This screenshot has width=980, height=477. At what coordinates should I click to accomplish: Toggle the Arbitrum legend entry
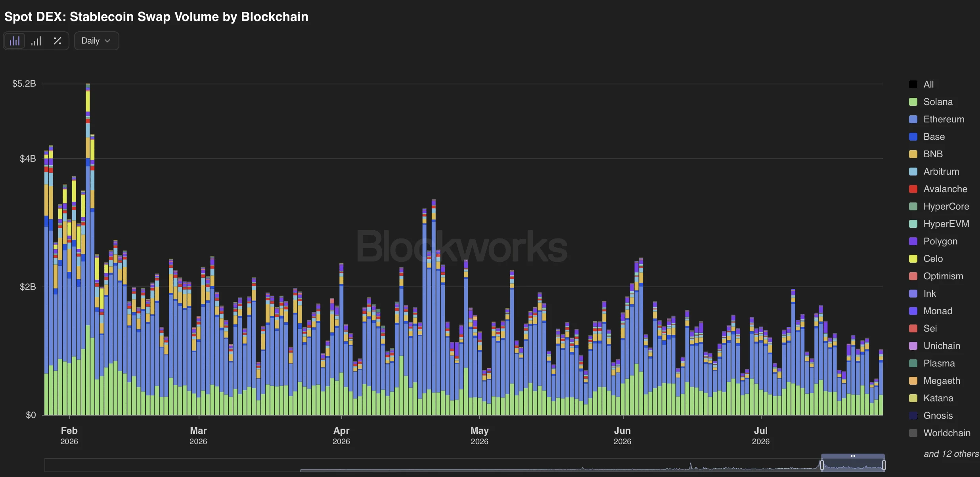click(934, 172)
